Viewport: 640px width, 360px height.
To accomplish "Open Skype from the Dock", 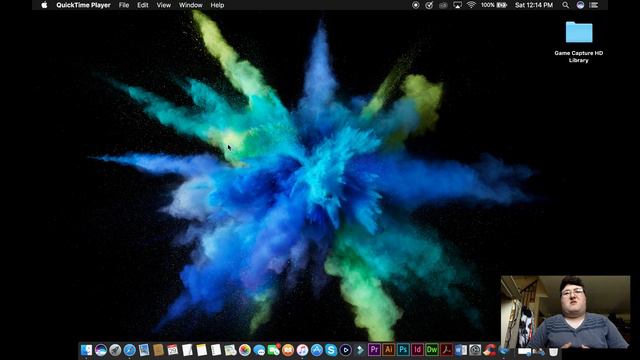I will pyautogui.click(x=331, y=350).
